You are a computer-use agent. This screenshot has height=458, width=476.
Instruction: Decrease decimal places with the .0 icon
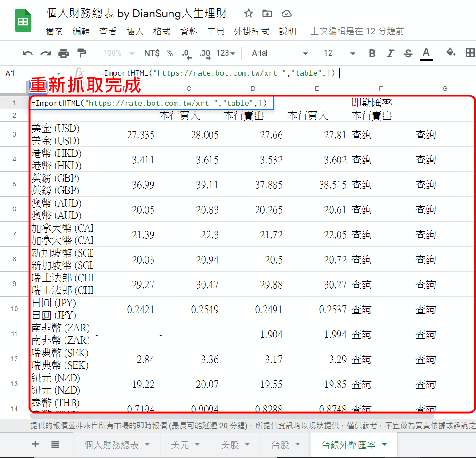click(186, 53)
